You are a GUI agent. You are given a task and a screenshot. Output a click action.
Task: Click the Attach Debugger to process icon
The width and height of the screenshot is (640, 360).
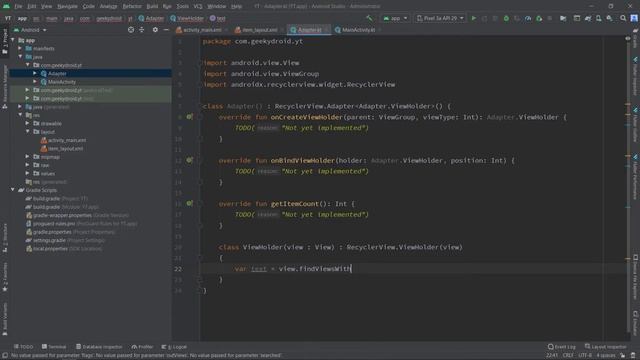539,18
